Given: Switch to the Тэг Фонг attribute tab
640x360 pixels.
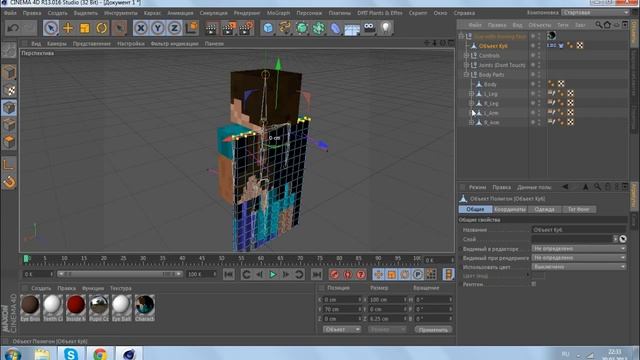Looking at the screenshot, I should (578, 209).
